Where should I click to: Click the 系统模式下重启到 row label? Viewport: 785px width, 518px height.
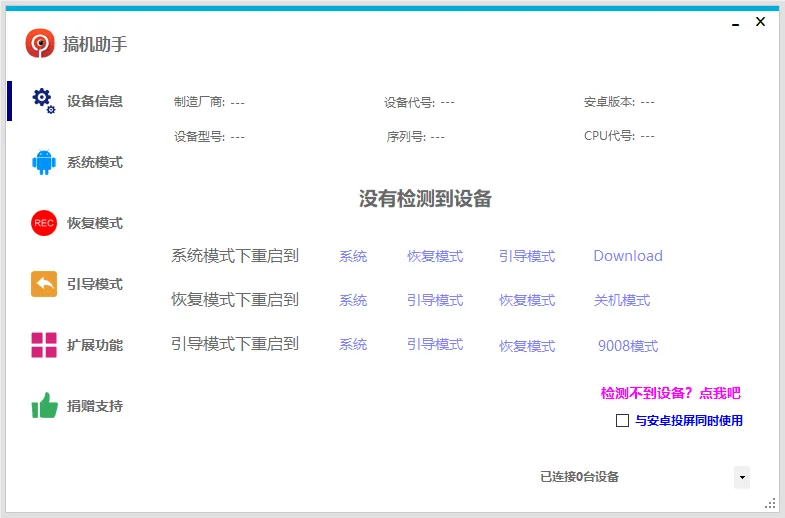click(235, 256)
